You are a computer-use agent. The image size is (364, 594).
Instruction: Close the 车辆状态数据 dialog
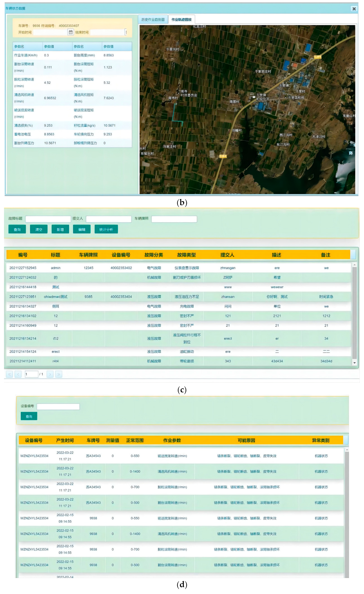point(354,9)
